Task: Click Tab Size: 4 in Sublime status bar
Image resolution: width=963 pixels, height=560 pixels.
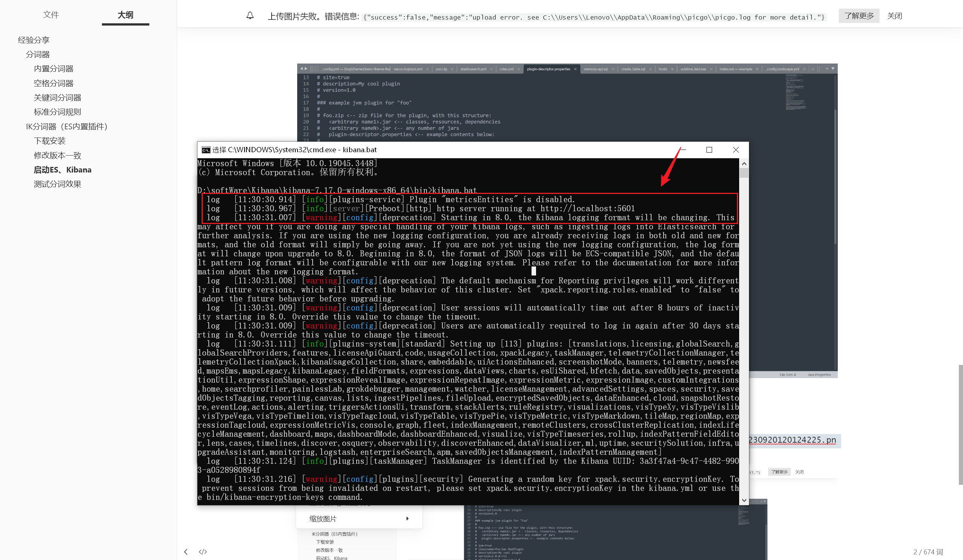Action: 787,375
